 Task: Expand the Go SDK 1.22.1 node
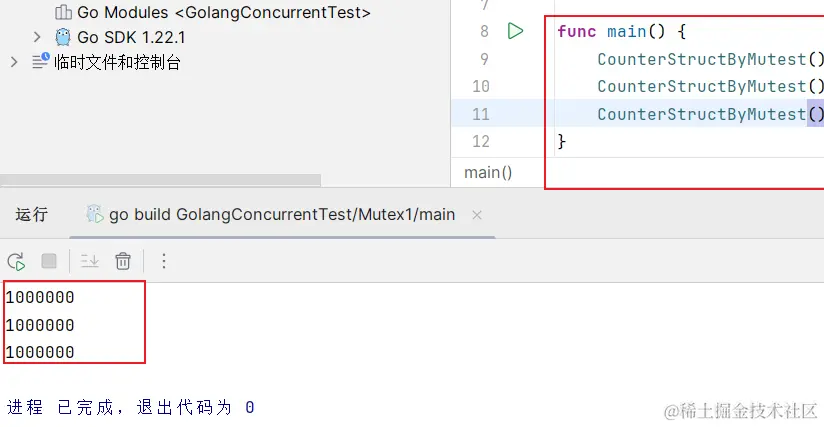[x=37, y=37]
